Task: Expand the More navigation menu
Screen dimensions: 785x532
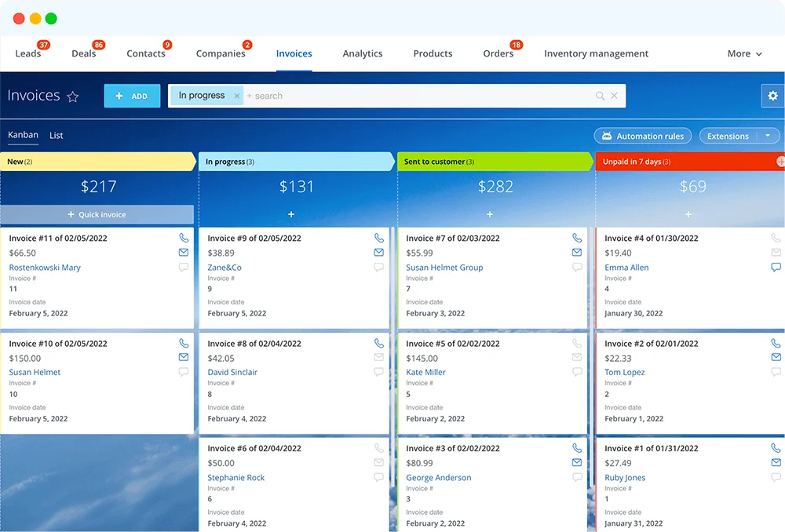Action: pos(744,53)
